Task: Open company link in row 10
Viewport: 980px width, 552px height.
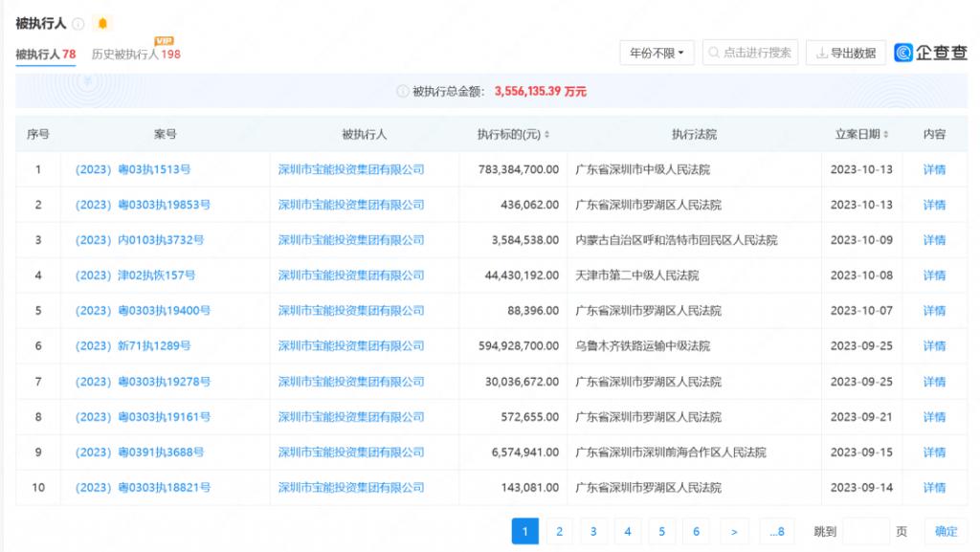Action: point(351,488)
